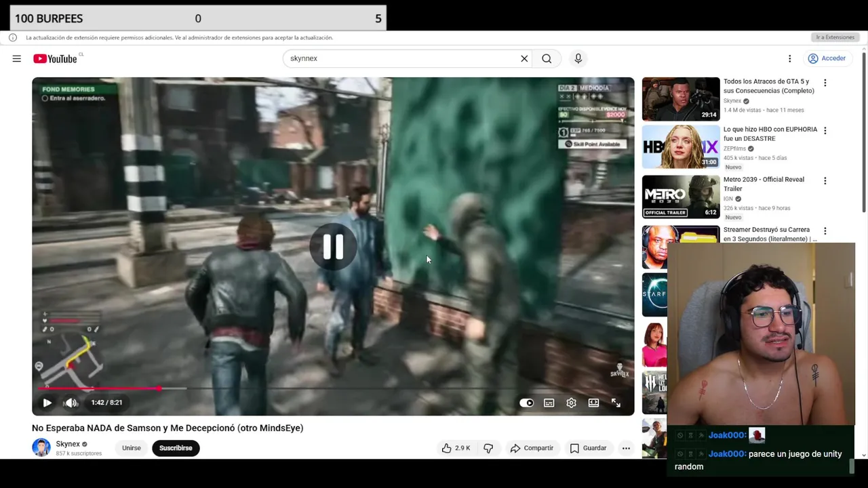Like the video showing 2.9 K
Screen dimensions: 868x488
point(456,448)
